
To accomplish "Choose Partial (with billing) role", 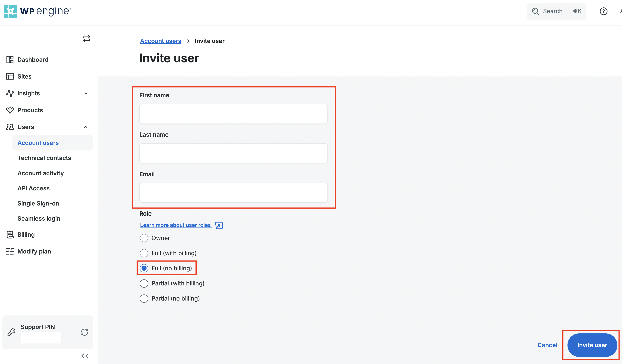I will click(x=144, y=283).
